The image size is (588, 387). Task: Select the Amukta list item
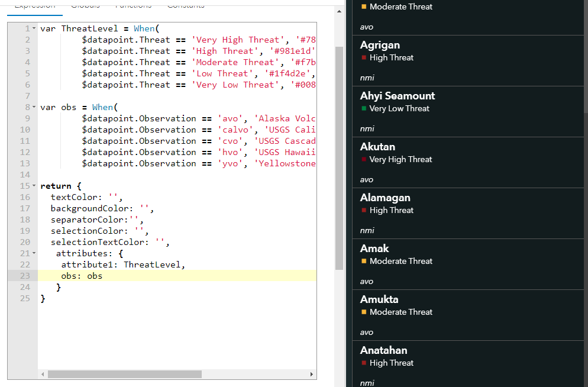click(468, 315)
